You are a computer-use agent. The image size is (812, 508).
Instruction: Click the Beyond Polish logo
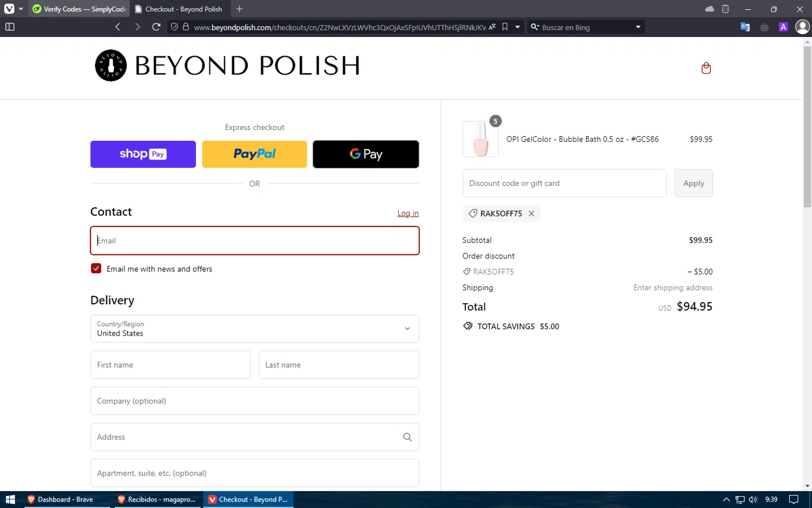tap(227, 66)
